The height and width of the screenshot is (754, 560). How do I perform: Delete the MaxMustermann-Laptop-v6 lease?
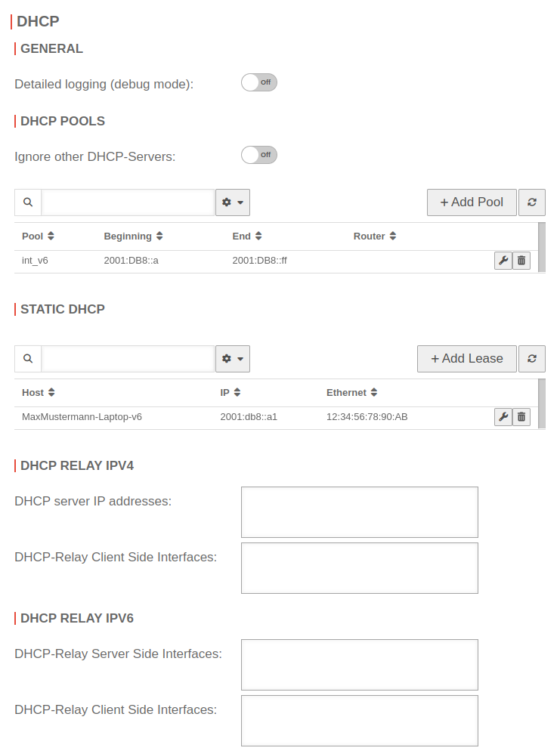tap(521, 417)
